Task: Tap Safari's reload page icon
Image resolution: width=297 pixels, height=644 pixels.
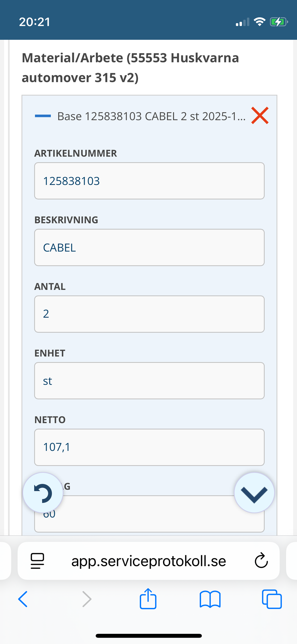Action: click(x=261, y=560)
